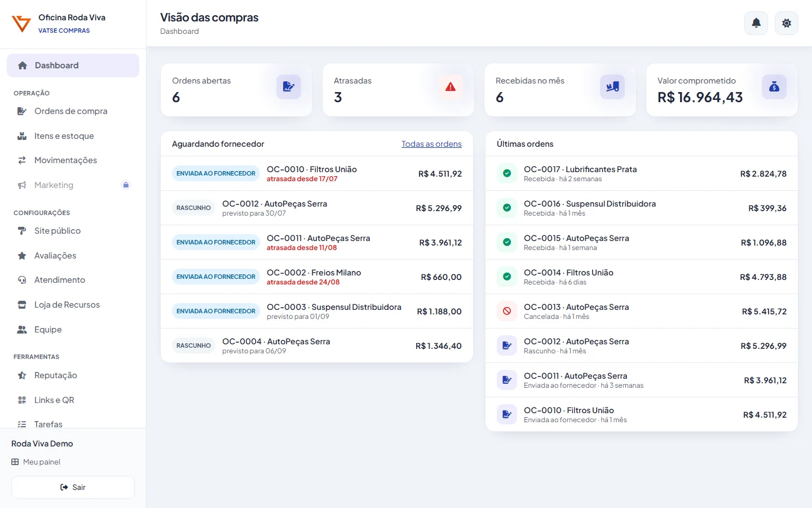Open Movimentações menu item

tap(73, 160)
